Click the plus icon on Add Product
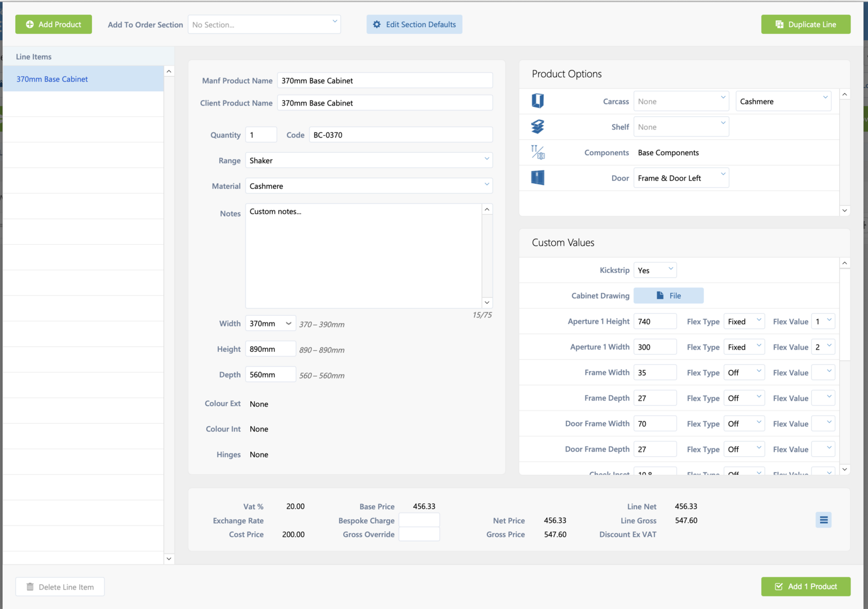 [30, 24]
